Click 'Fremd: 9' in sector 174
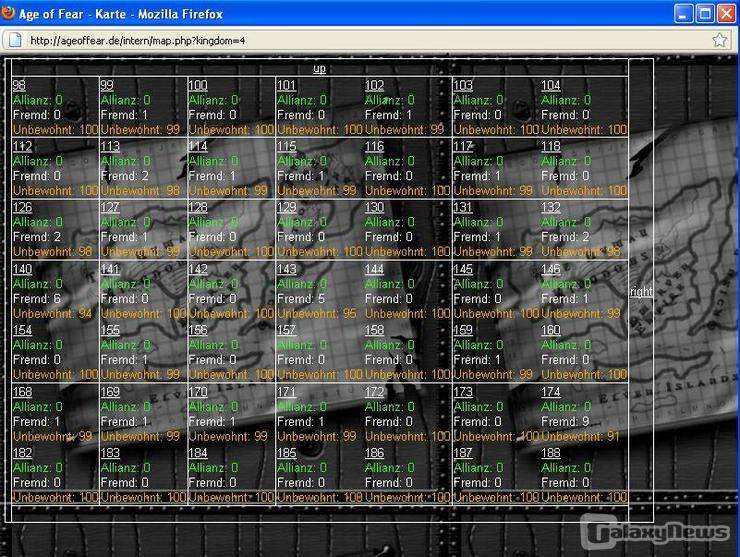Image resolution: width=740 pixels, height=557 pixels. 565,421
